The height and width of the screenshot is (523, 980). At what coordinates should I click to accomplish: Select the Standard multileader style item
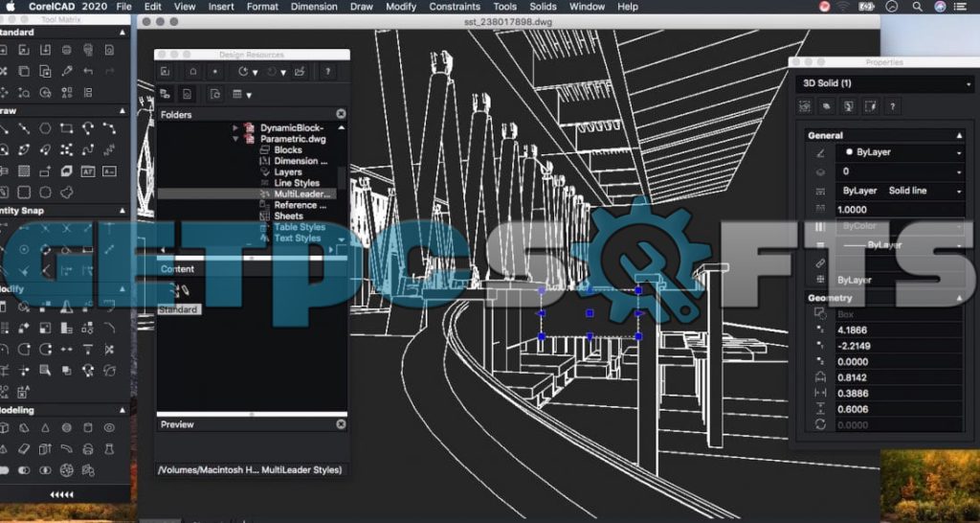179,299
